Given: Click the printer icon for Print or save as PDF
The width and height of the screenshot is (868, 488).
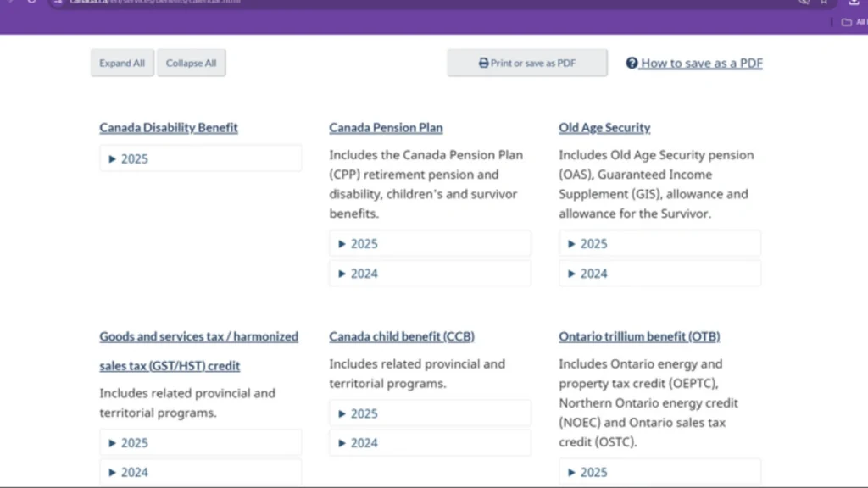Looking at the screenshot, I should pyautogui.click(x=484, y=64).
